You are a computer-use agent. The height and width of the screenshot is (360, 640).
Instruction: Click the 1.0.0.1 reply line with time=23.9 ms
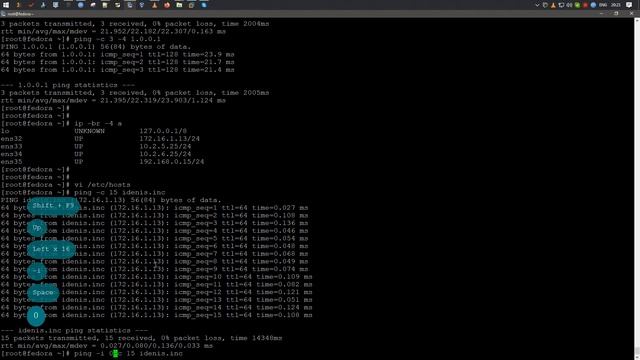click(x=118, y=55)
